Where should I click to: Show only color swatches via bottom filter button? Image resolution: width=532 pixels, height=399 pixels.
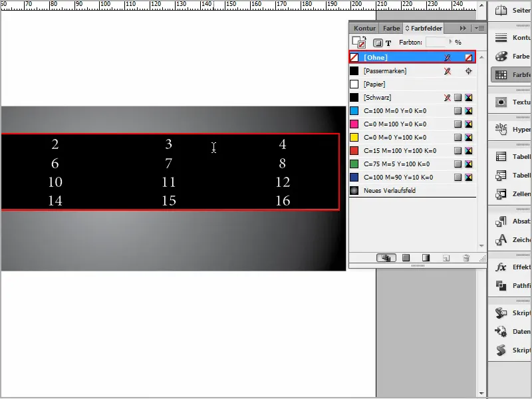click(x=405, y=258)
